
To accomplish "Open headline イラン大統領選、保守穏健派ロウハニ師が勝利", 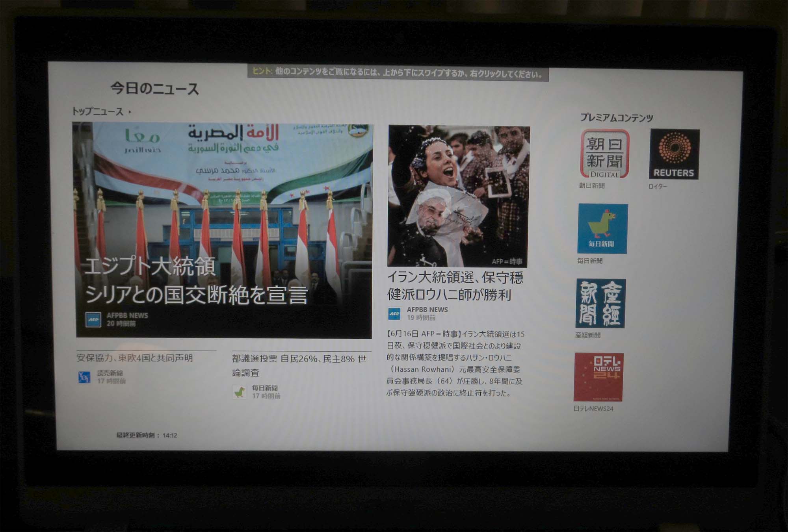I will coord(455,285).
